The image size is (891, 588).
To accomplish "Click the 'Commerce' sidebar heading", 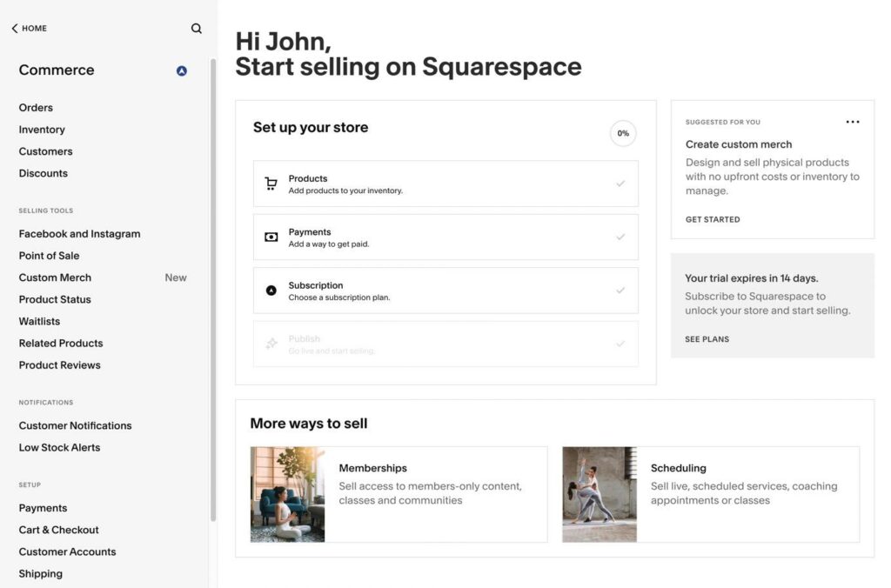I will [57, 70].
